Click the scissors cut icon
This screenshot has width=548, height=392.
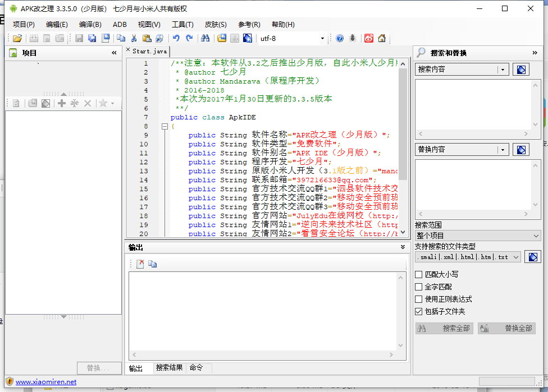coord(134,38)
